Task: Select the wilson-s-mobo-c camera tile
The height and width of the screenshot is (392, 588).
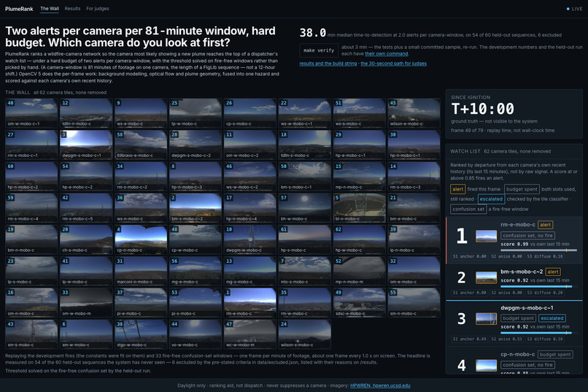Action: pos(304,334)
